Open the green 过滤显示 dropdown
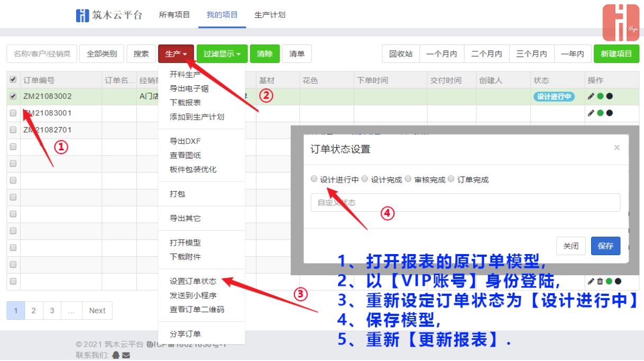Viewport: 644px width, 361px height. (220, 53)
